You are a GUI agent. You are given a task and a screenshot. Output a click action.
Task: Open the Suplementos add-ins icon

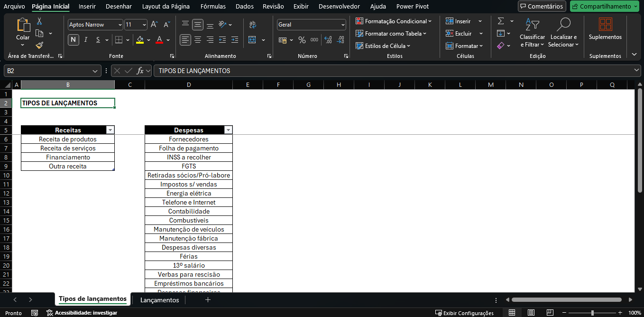pos(605,24)
